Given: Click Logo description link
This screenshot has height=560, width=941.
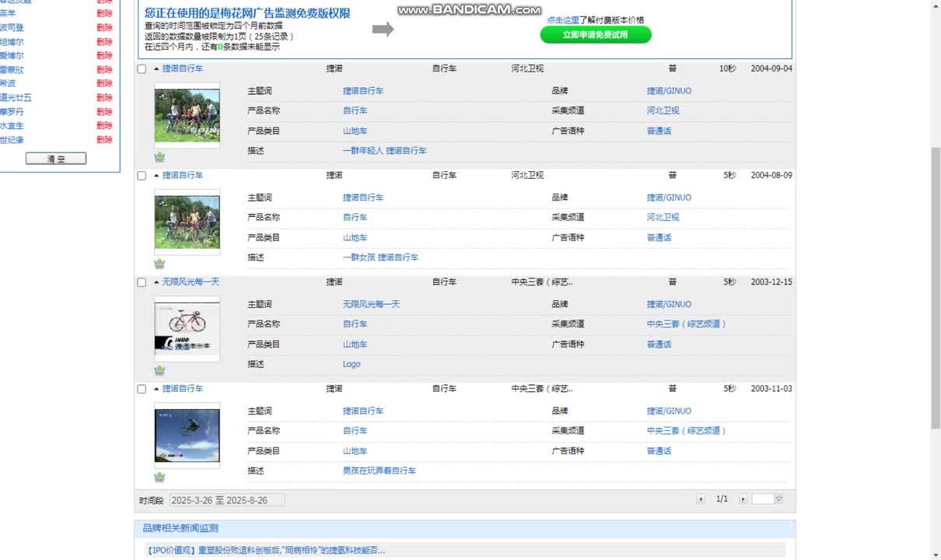Looking at the screenshot, I should pyautogui.click(x=352, y=364).
